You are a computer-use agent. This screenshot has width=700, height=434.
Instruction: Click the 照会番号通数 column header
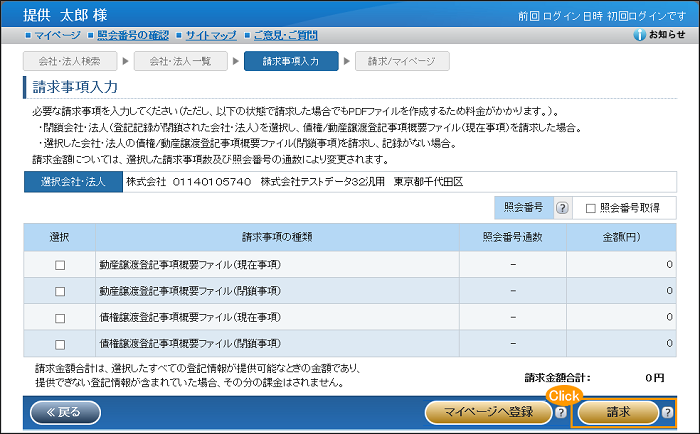tap(513, 237)
